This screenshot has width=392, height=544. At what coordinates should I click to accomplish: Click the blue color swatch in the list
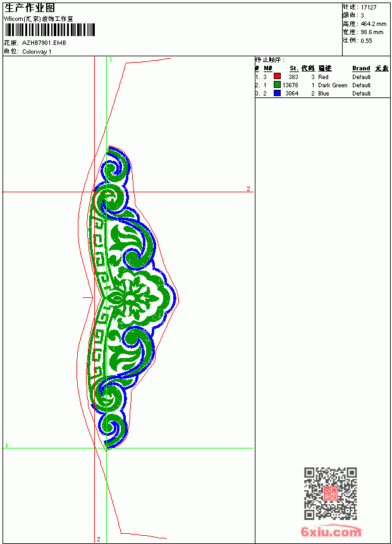277,93
